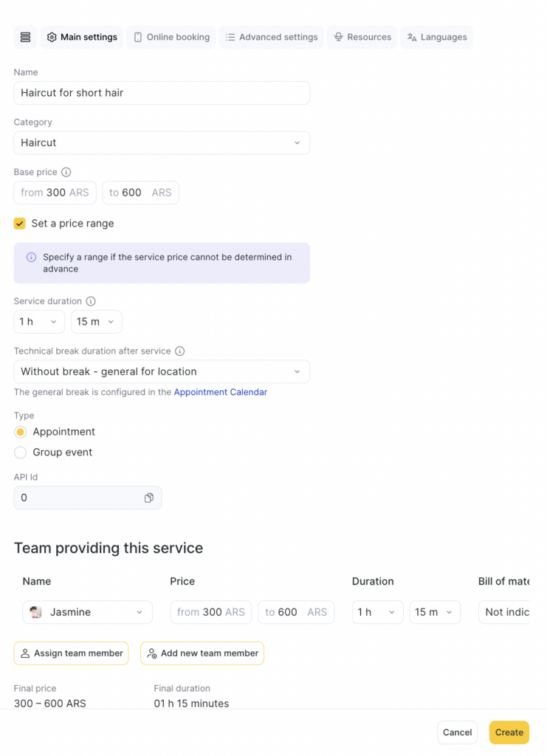Click the Base price info icon
The width and height of the screenshot is (547, 756).
tap(66, 172)
